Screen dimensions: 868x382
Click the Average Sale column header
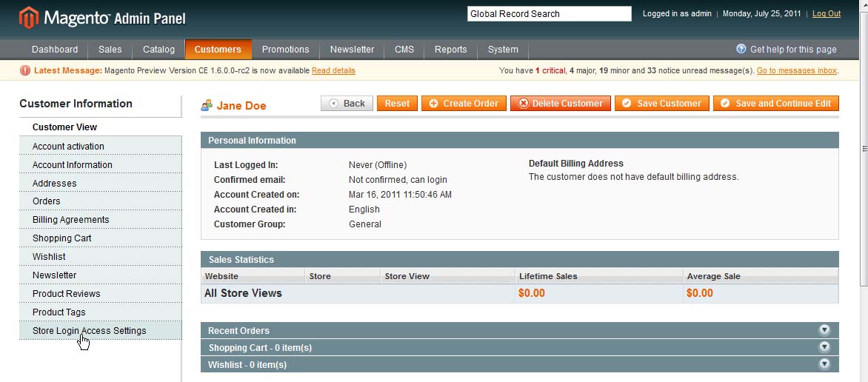click(x=761, y=276)
